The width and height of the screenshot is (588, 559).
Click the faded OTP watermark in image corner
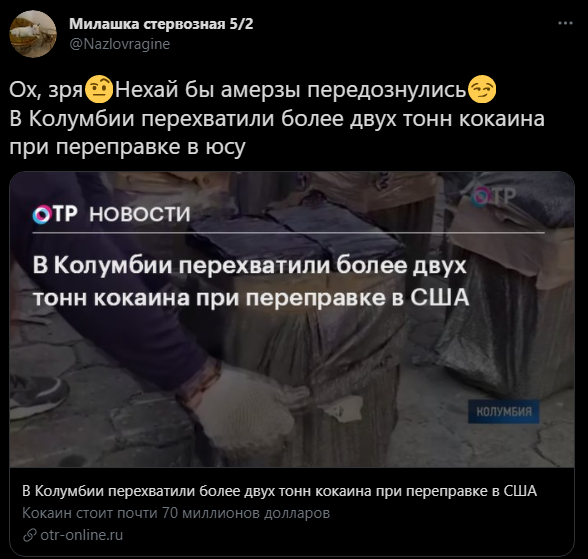[494, 196]
